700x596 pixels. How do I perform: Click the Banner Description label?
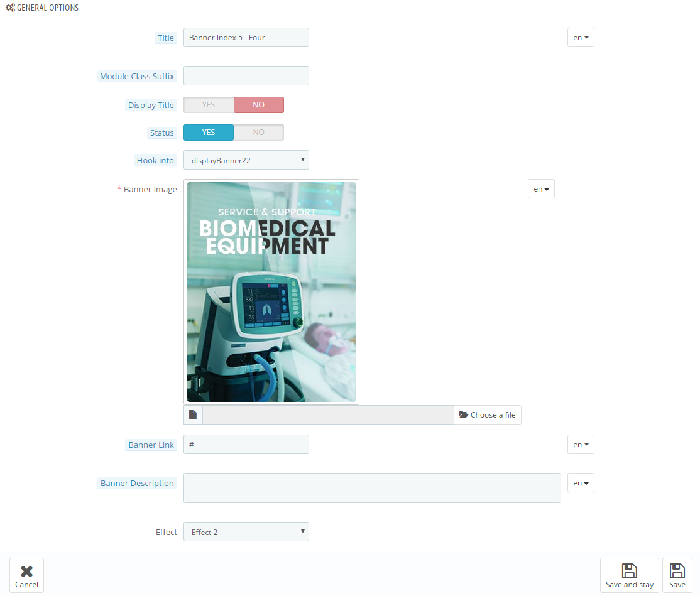(137, 483)
